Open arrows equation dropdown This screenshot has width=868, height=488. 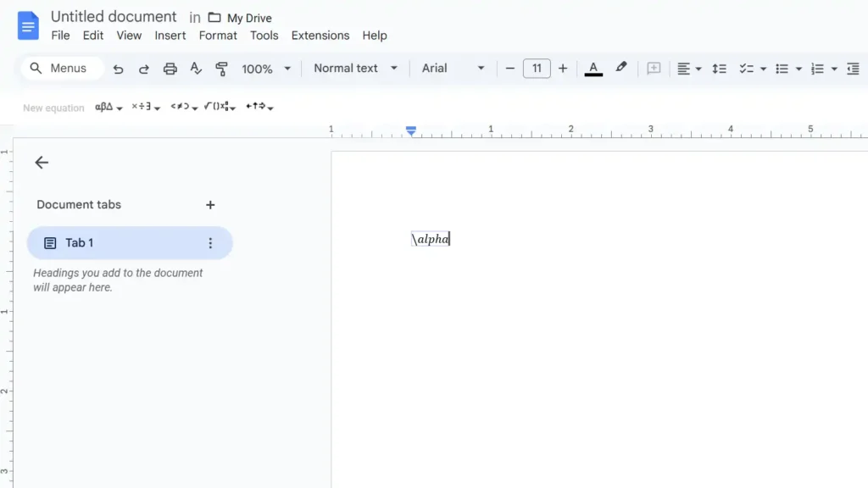point(259,107)
